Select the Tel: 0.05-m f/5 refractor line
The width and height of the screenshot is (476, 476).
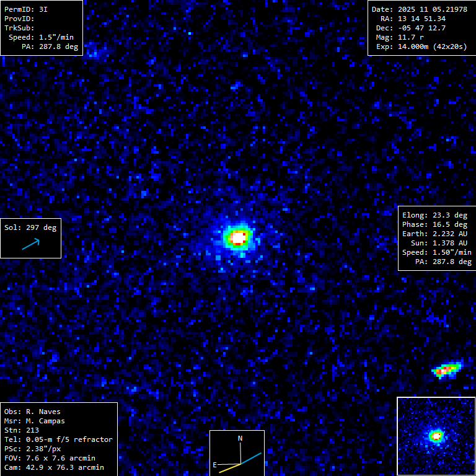click(x=58, y=439)
